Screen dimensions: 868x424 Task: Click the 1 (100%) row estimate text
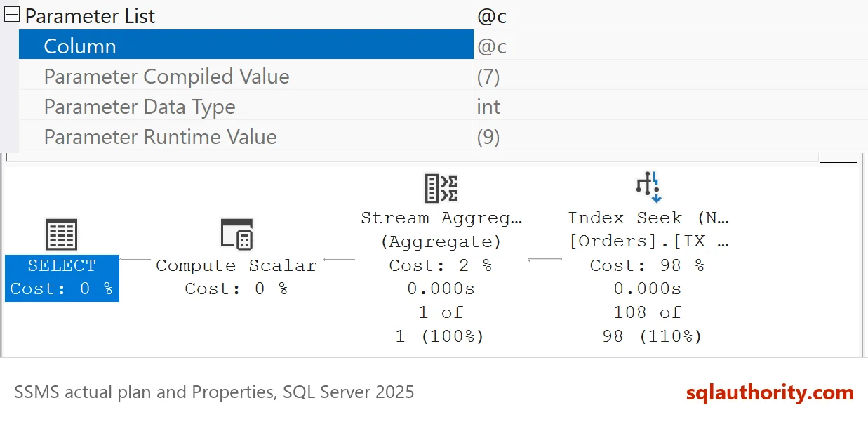coord(440,336)
